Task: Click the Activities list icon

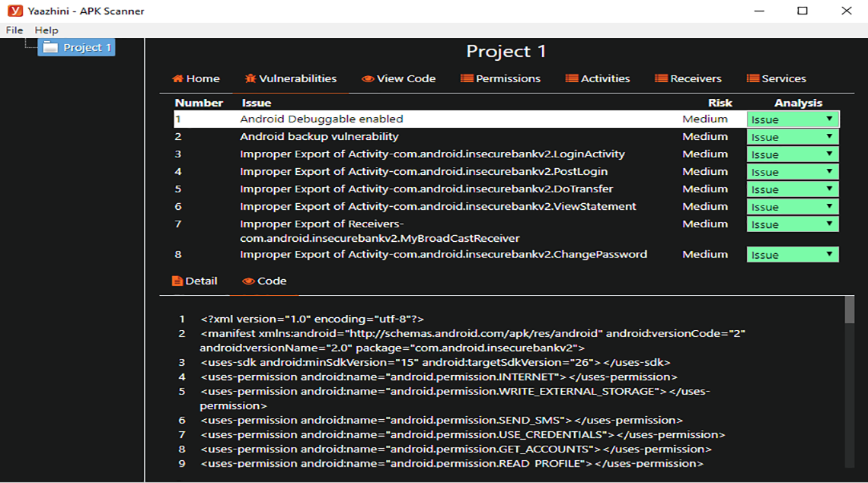Action: point(571,78)
